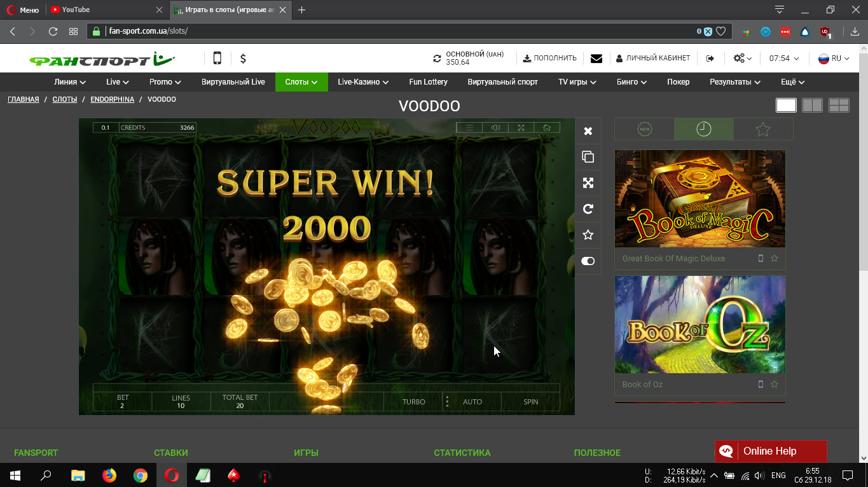This screenshot has width=868, height=487.
Task: Log out using the exit icon
Action: click(710, 58)
